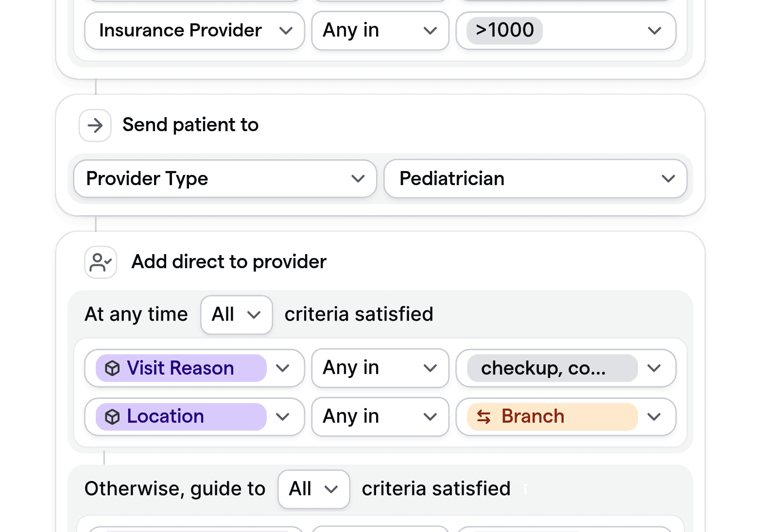This screenshot has height=532, width=758.
Task: Open the All criteria dropdown under At any time
Action: [236, 314]
